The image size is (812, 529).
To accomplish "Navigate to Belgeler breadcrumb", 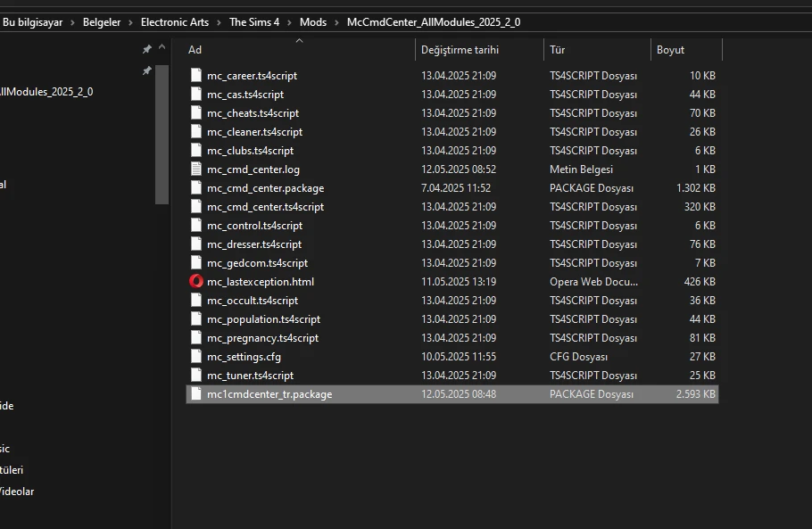I will point(102,22).
